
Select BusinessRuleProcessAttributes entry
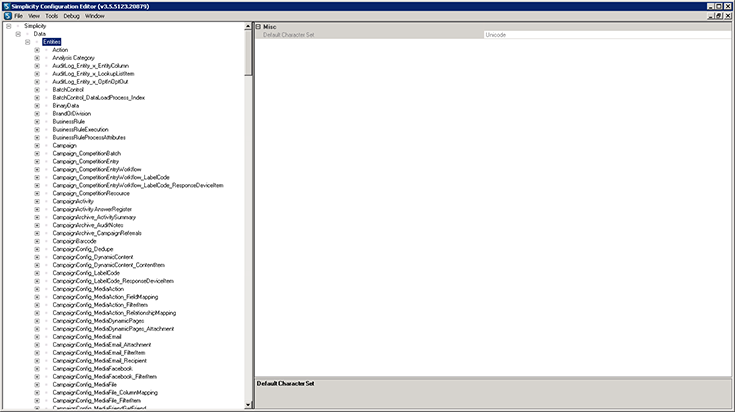(x=89, y=137)
